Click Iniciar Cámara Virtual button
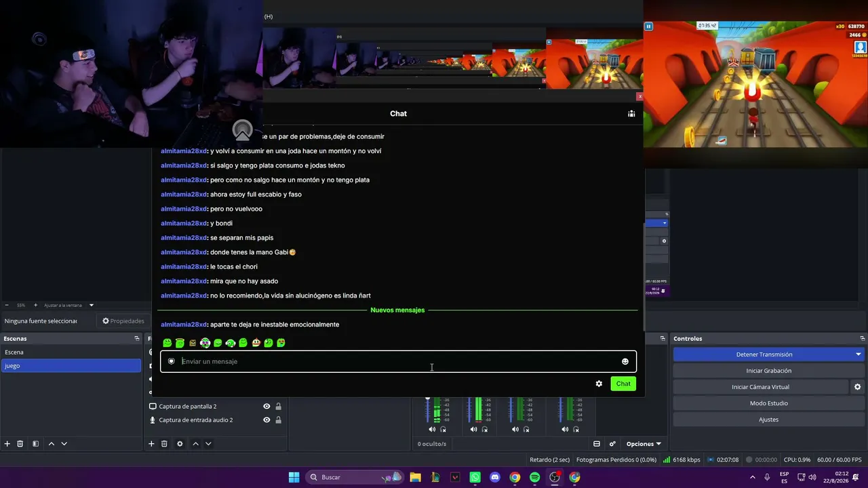The image size is (868, 488). tap(760, 387)
